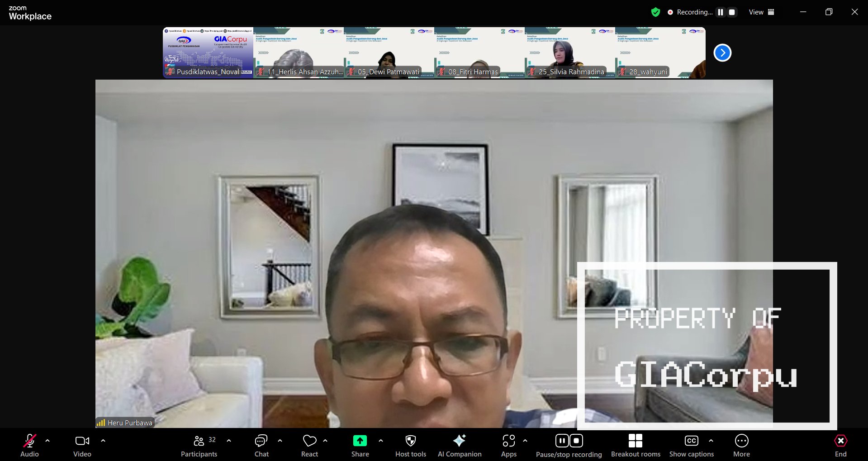The image size is (868, 461).
Task: Enable Show captions
Action: click(x=691, y=441)
